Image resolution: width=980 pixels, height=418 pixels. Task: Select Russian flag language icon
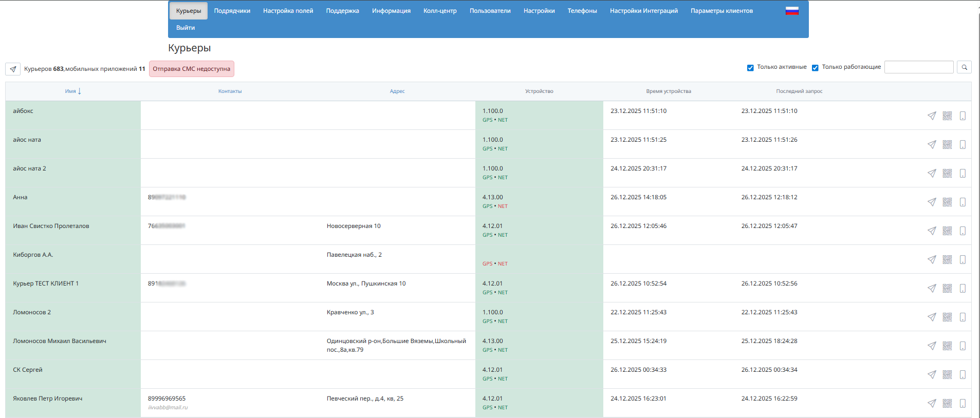pyautogui.click(x=792, y=11)
